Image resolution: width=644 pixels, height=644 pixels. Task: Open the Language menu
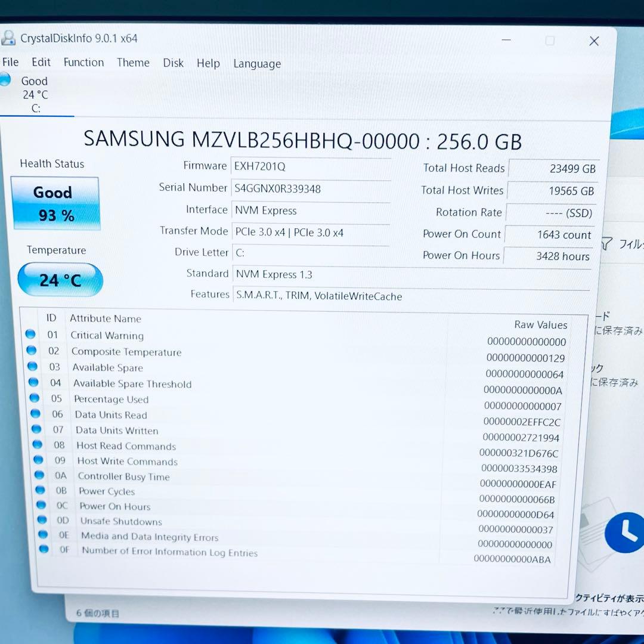click(256, 63)
